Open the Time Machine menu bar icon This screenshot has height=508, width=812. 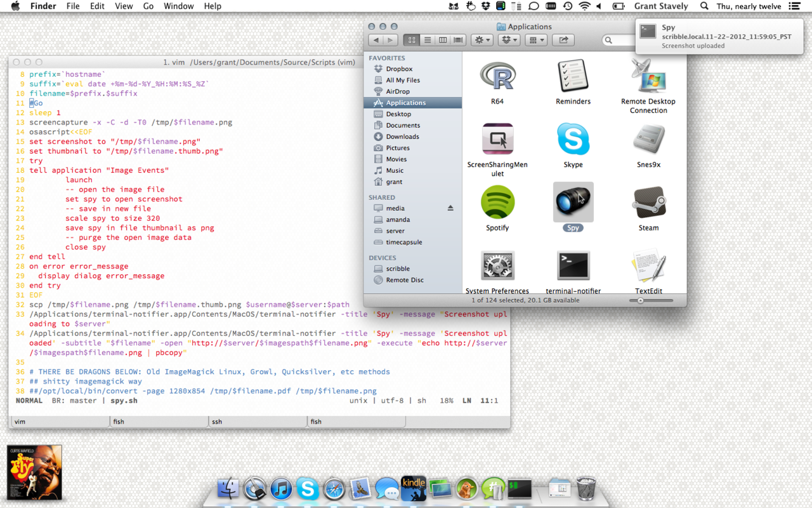pyautogui.click(x=568, y=6)
